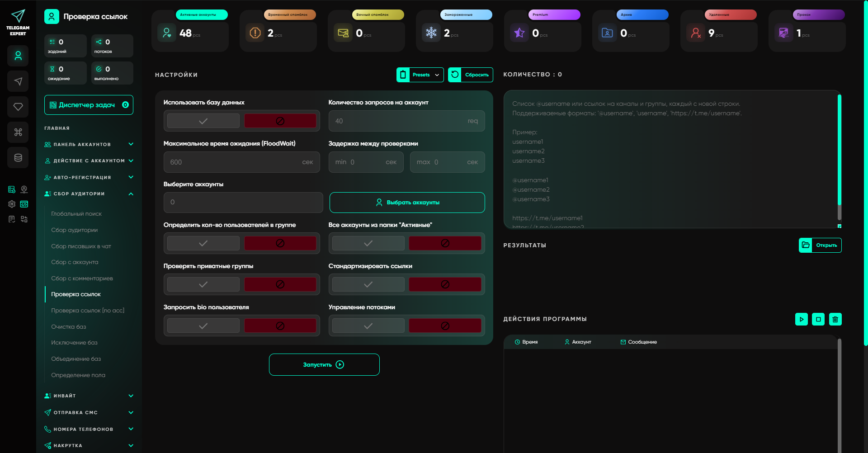Image resolution: width=868 pixels, height=453 pixels.
Task: Click the temporary spamblock warning icon
Action: point(255,33)
